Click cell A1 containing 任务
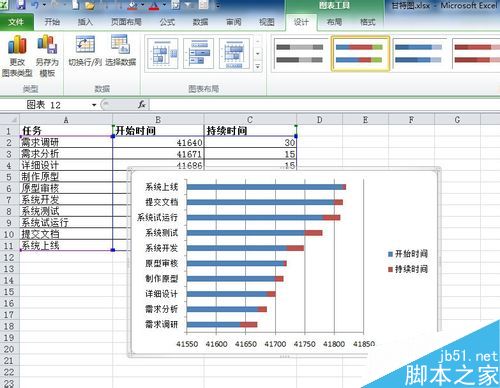The width and height of the screenshot is (500, 388). coord(66,131)
